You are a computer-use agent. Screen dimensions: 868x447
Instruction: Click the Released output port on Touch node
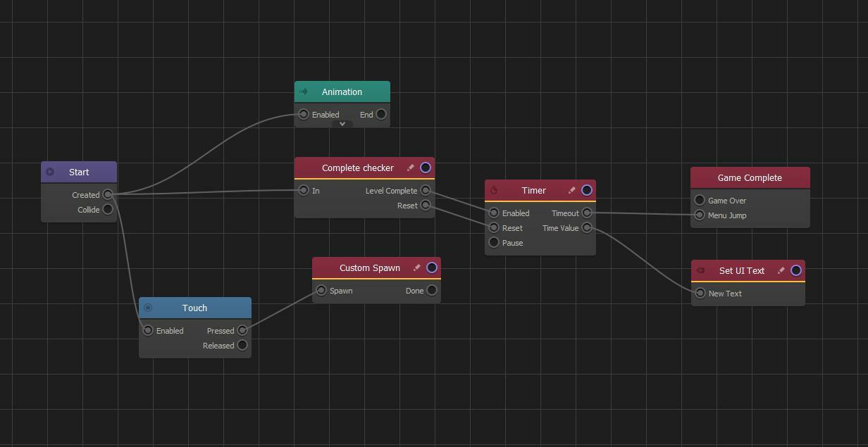(x=242, y=345)
